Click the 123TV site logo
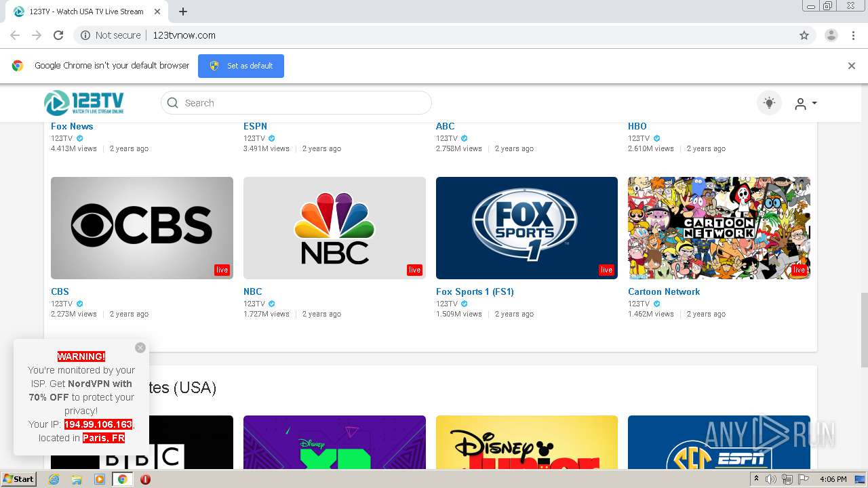 coord(84,103)
